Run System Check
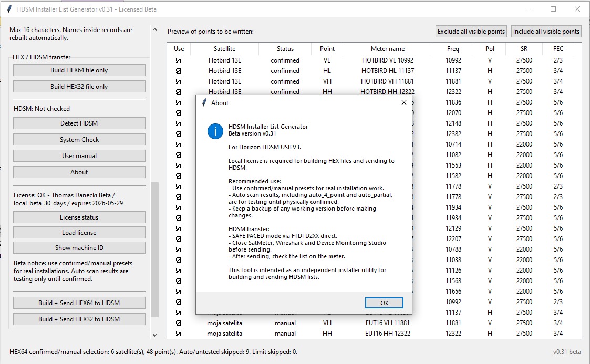The height and width of the screenshot is (364, 590). 79,140
